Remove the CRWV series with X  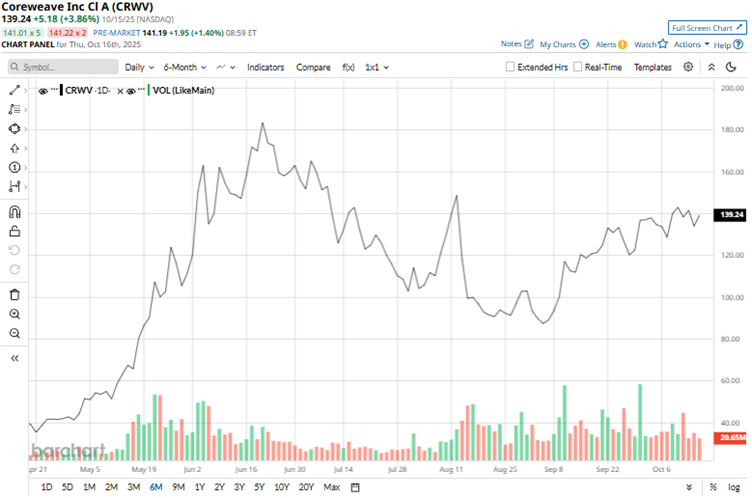pos(120,91)
